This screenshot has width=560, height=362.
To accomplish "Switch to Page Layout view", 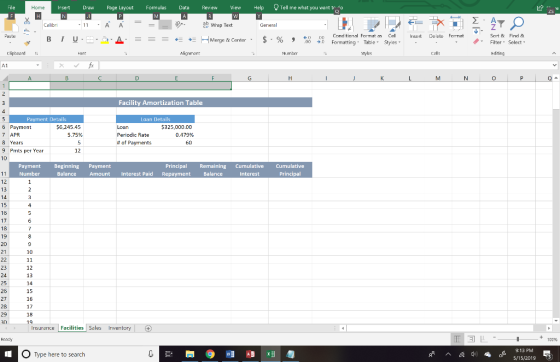I will click(x=471, y=339).
